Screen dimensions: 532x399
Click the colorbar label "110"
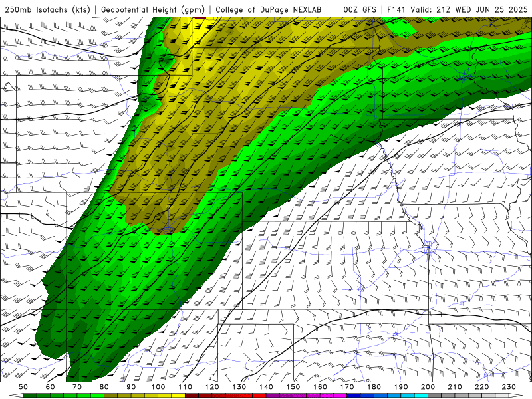(186, 387)
